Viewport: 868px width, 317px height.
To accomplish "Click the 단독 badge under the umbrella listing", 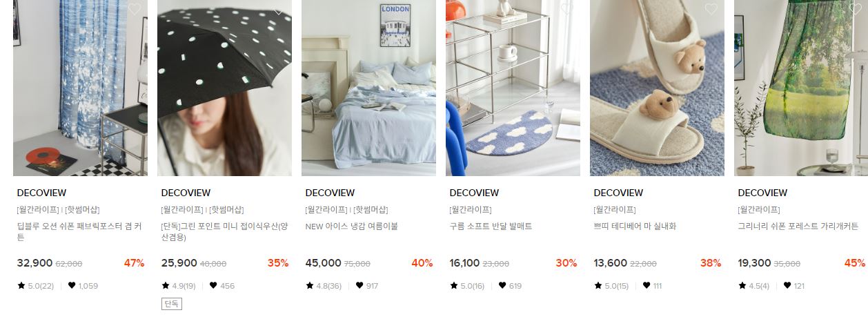I will tap(172, 304).
